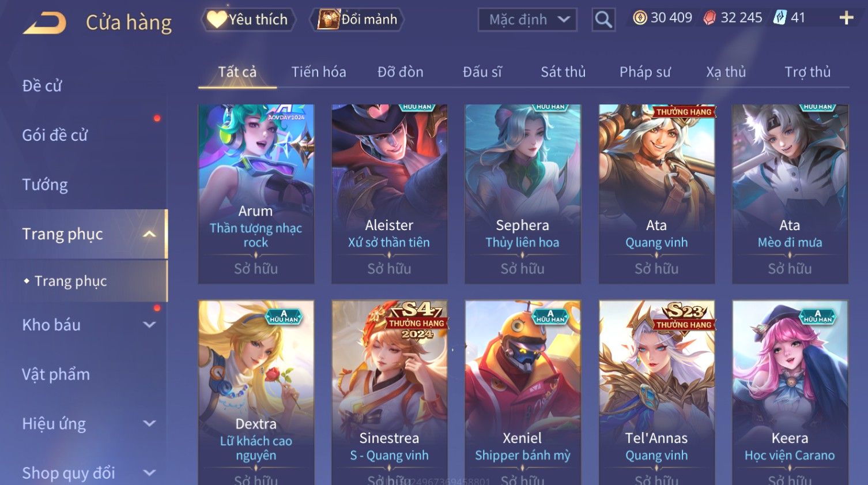Open Tel'Annas Quang vinh skin card

tap(656, 392)
